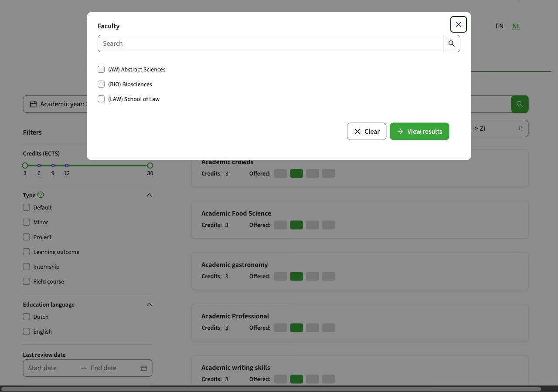This screenshot has width=558, height=392.
Task: Filter by Dutch education language
Action: tap(27, 317)
